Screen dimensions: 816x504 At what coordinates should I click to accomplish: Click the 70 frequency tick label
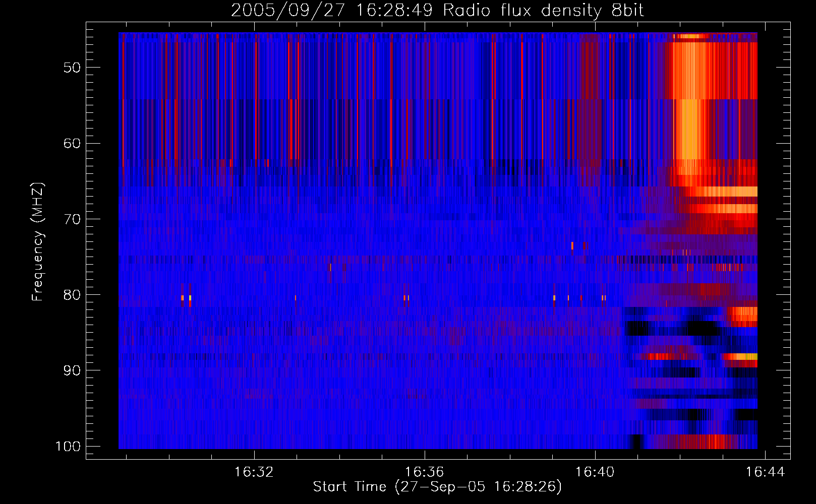point(72,219)
